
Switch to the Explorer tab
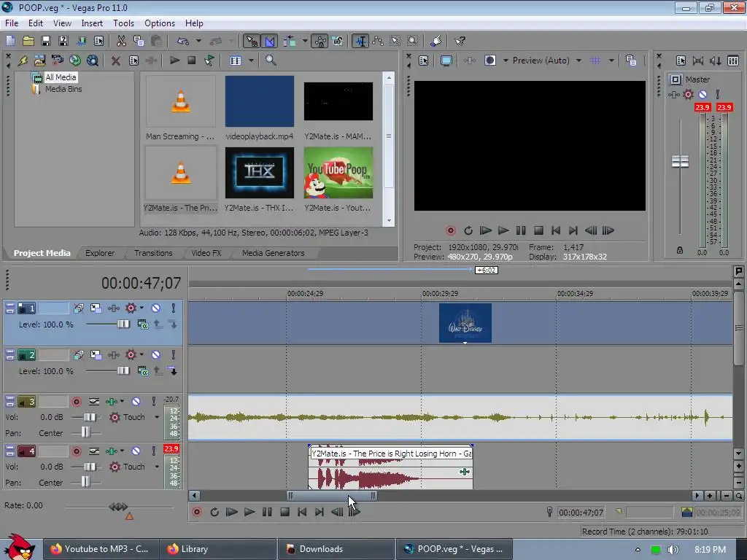pyautogui.click(x=100, y=253)
